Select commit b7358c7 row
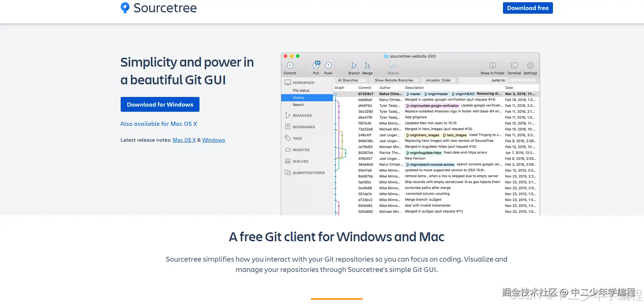This screenshot has width=644, height=306. (436, 94)
